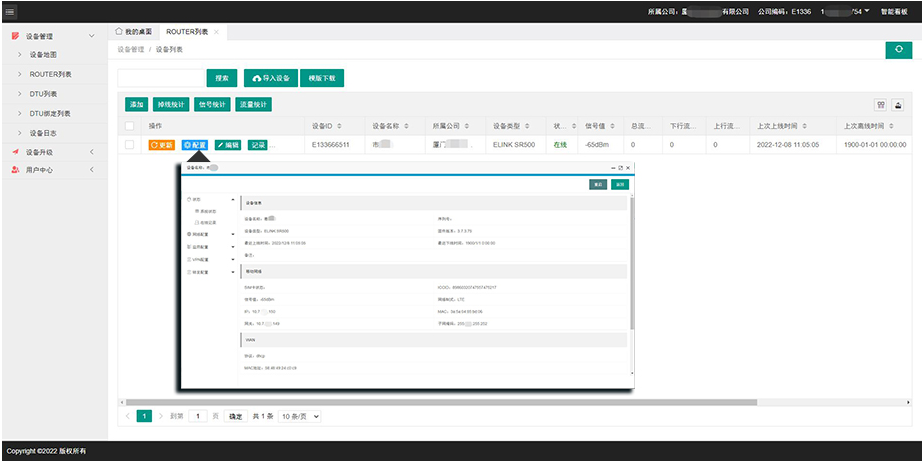The height and width of the screenshot is (465, 923).
Task: Click the hamburger menu icon in top bar
Action: coord(10,11)
